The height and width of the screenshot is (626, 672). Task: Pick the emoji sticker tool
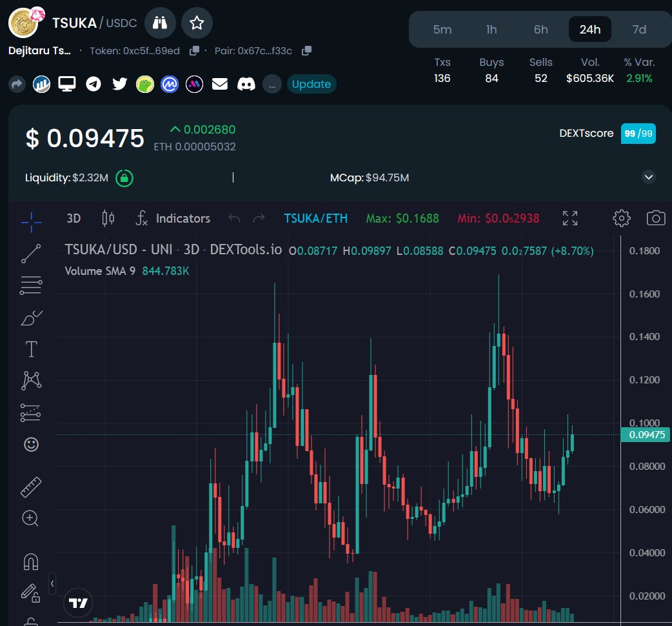30,444
